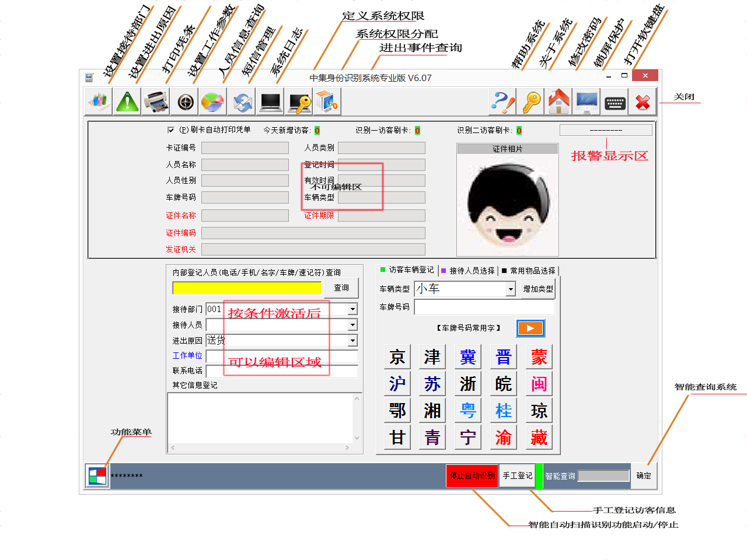Expand the 进出原因 dropdown

352,341
